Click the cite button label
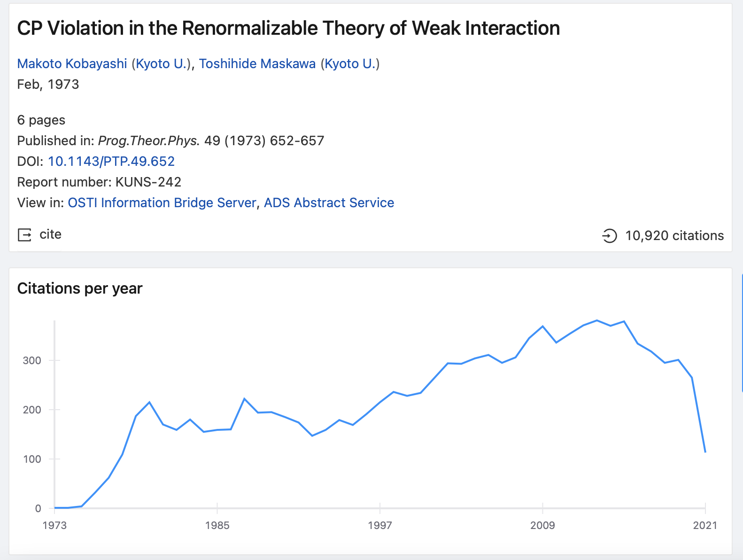The image size is (743, 560). [50, 234]
